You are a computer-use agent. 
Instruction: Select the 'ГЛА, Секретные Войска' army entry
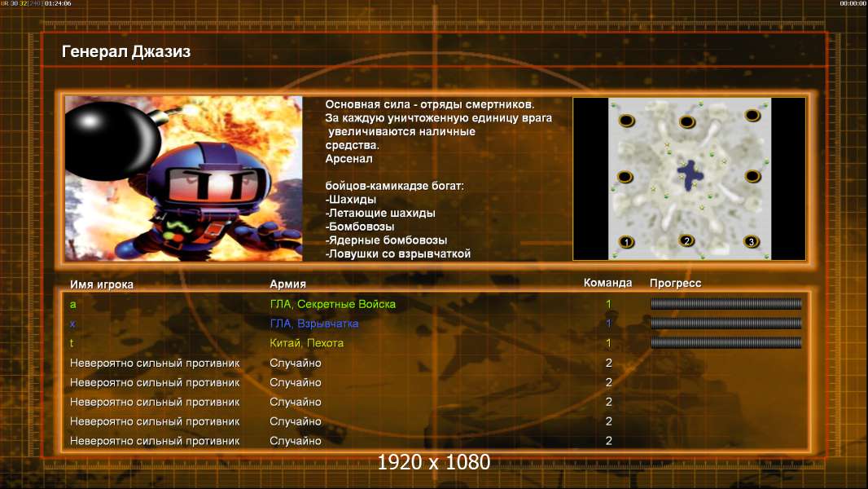point(332,304)
